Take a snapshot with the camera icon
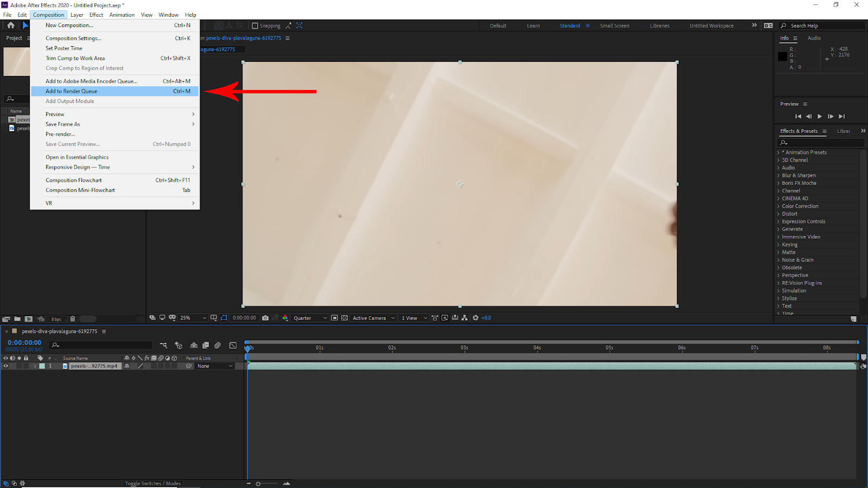This screenshot has height=488, width=868. 265,318
